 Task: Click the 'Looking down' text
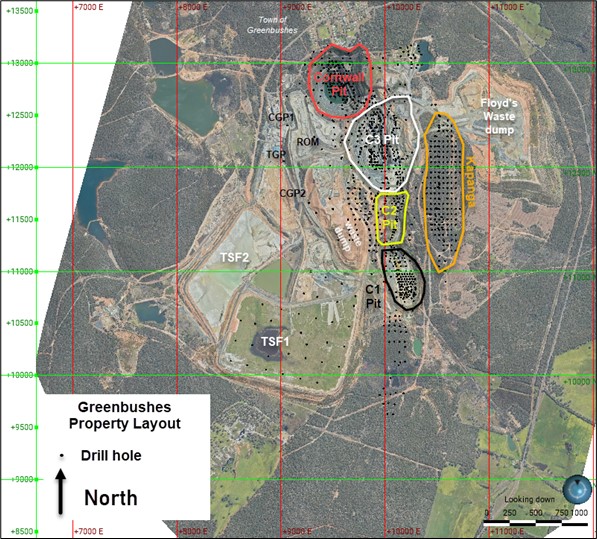click(x=529, y=499)
